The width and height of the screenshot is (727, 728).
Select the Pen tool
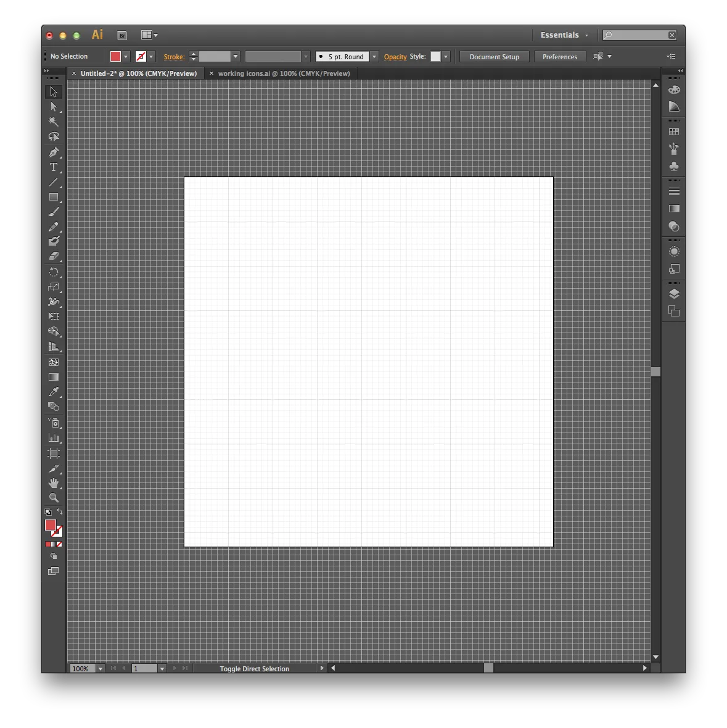(x=54, y=152)
